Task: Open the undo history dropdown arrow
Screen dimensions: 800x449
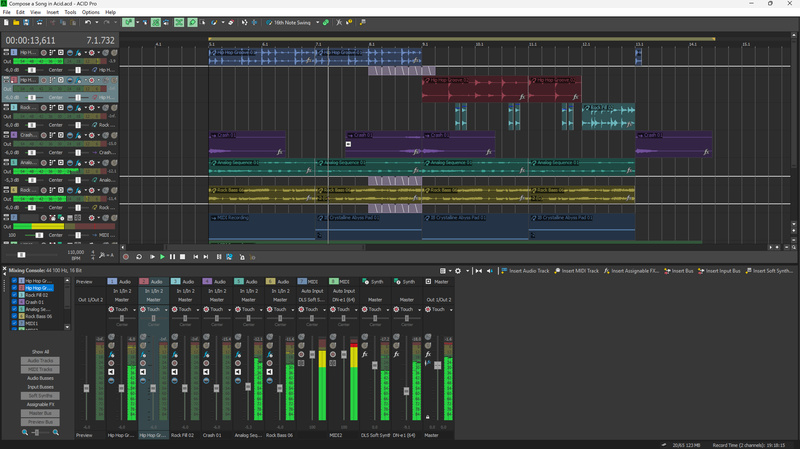Action: 95,22
